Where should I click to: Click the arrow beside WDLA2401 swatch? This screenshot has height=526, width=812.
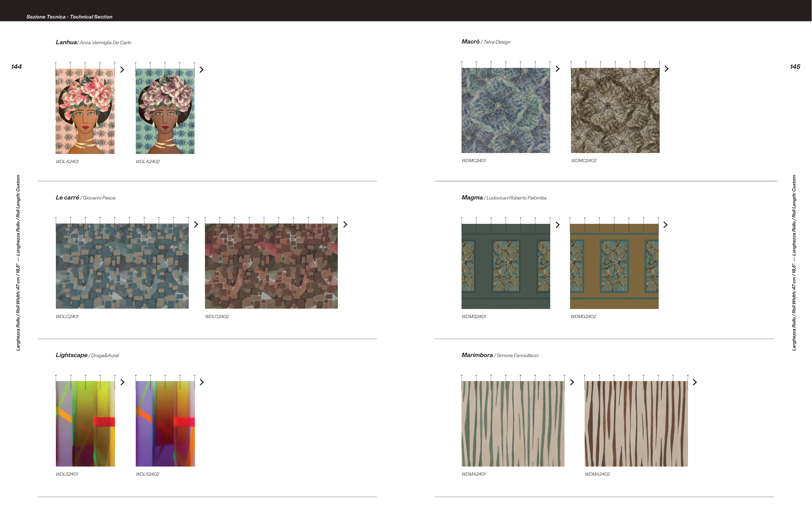[122, 70]
